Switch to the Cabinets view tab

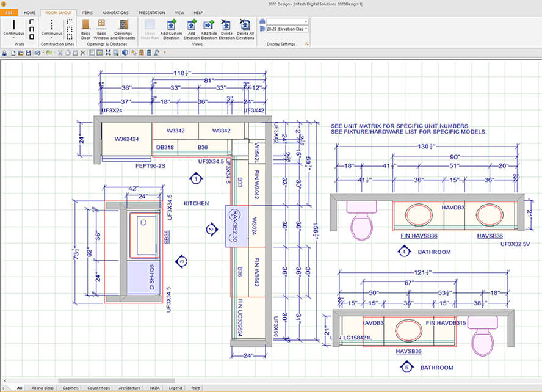(71, 388)
